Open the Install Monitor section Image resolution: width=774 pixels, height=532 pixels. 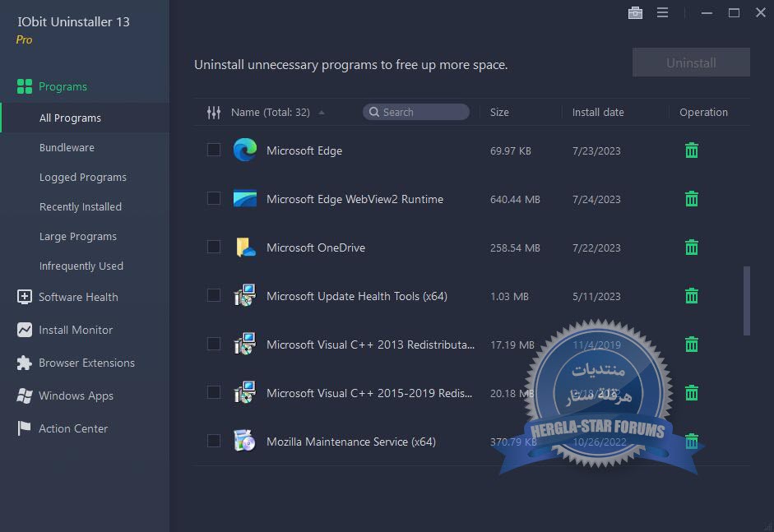tap(76, 330)
